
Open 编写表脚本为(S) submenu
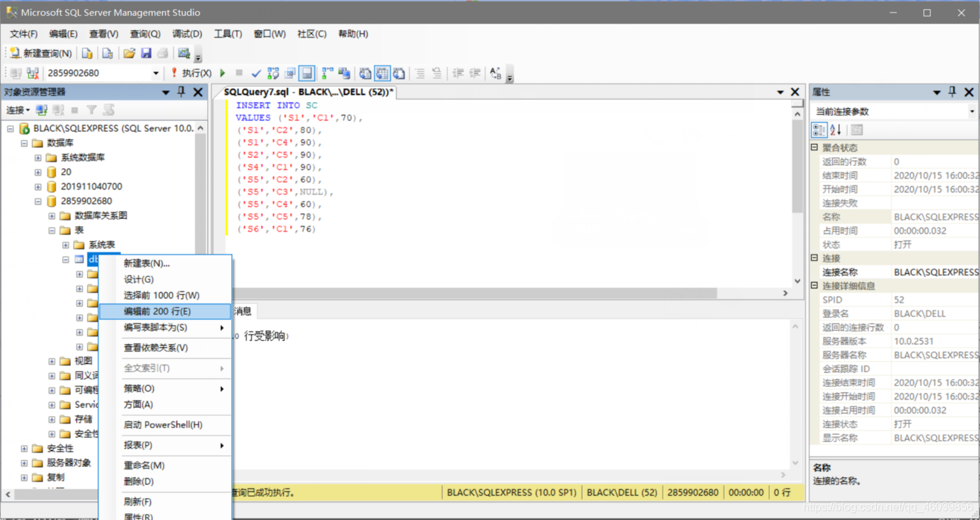[165, 328]
